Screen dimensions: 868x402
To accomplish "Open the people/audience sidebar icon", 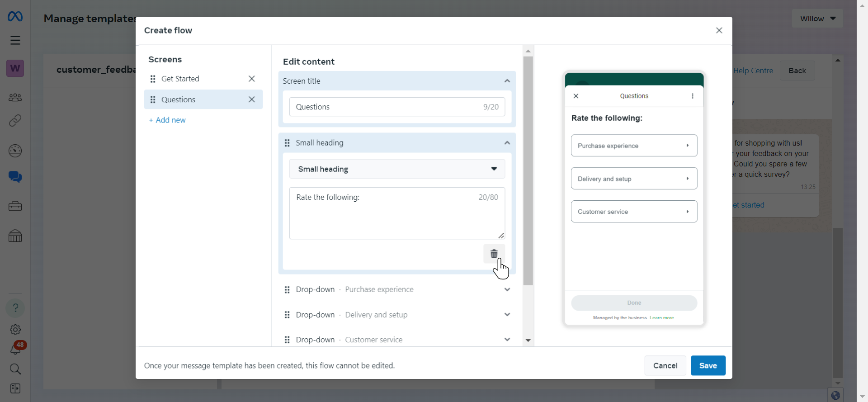I will tap(15, 97).
